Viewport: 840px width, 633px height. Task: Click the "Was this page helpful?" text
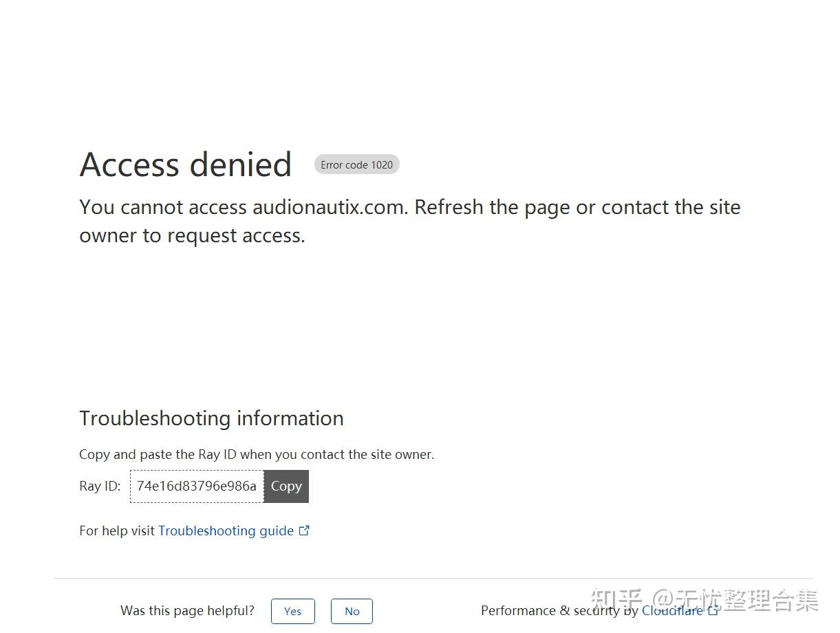(x=187, y=611)
